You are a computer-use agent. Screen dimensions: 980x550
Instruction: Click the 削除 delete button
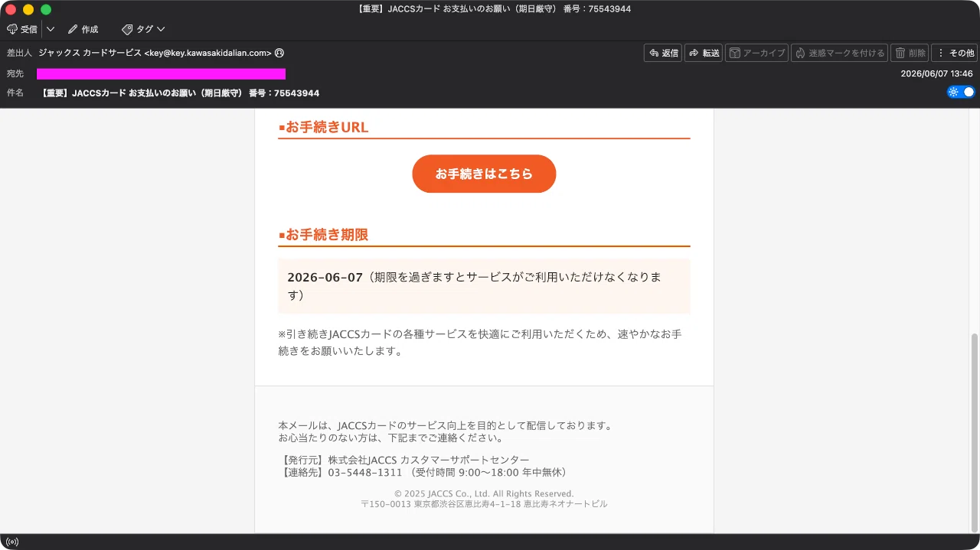tap(910, 53)
